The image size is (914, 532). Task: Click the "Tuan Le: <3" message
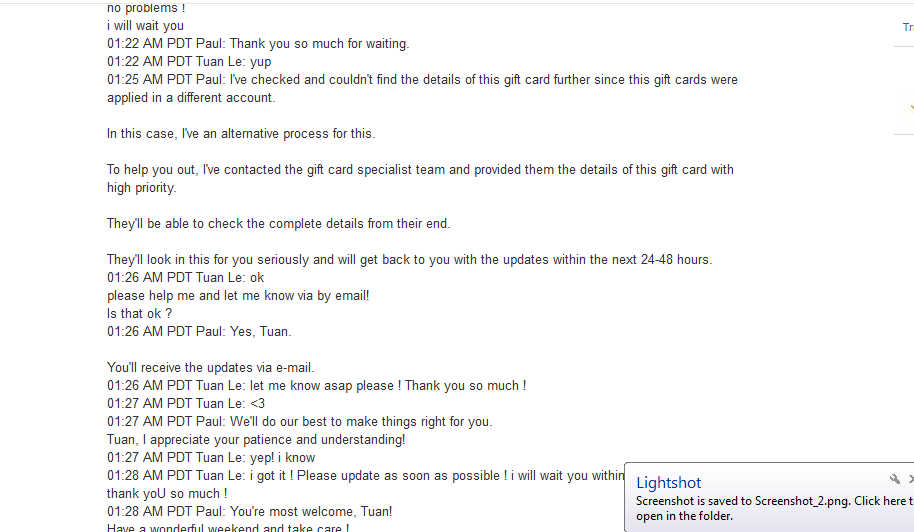tap(186, 404)
